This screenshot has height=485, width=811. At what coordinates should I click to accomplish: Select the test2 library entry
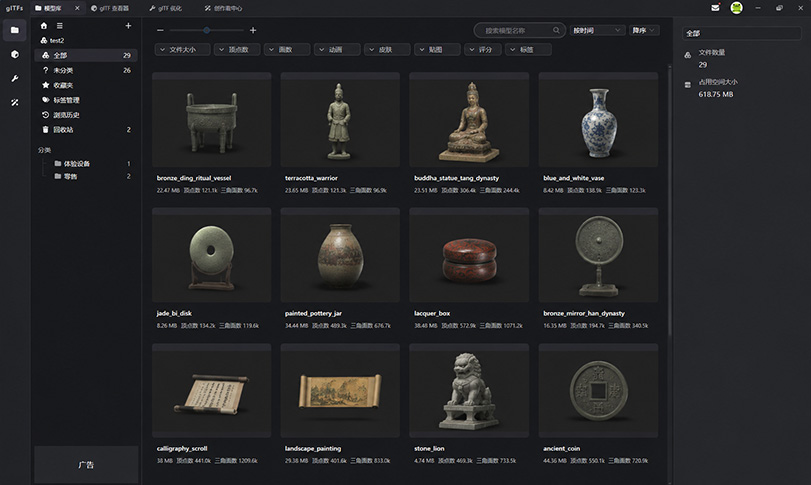(x=86, y=40)
